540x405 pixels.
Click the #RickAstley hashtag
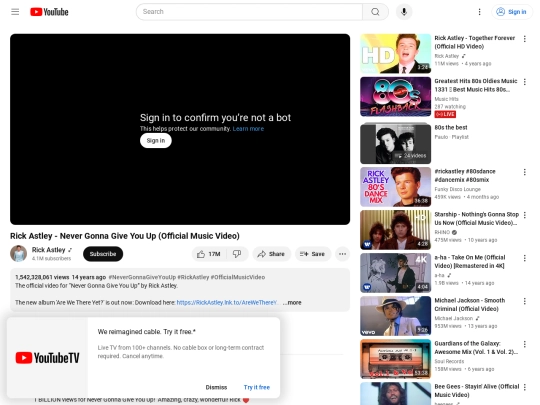click(x=193, y=277)
